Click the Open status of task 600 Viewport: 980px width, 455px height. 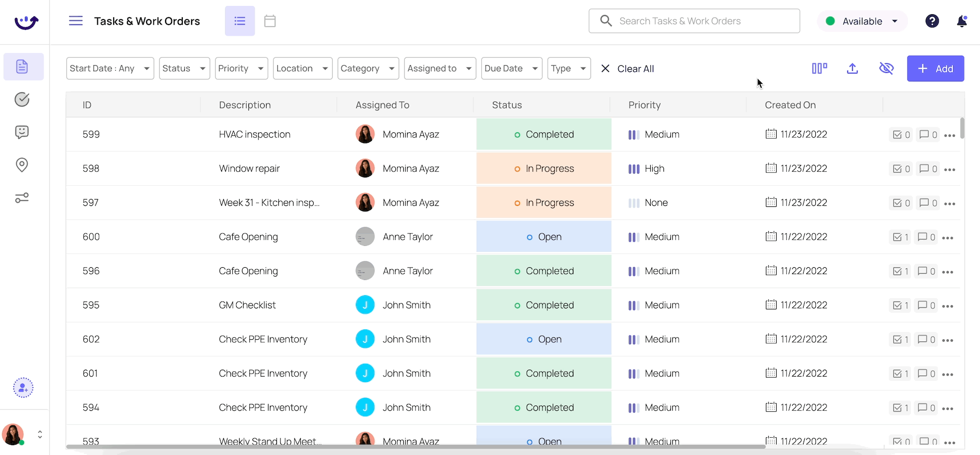[544, 237]
